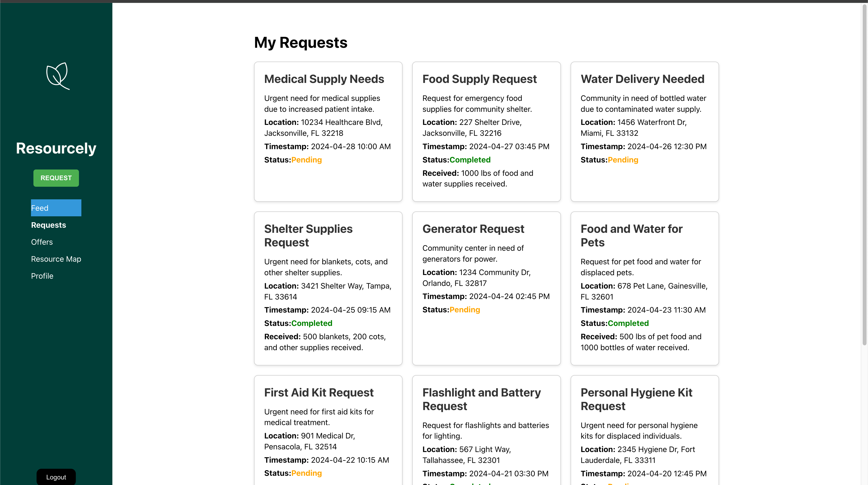Select Profile in the sidebar
Viewport: 868px width, 485px height.
42,276
